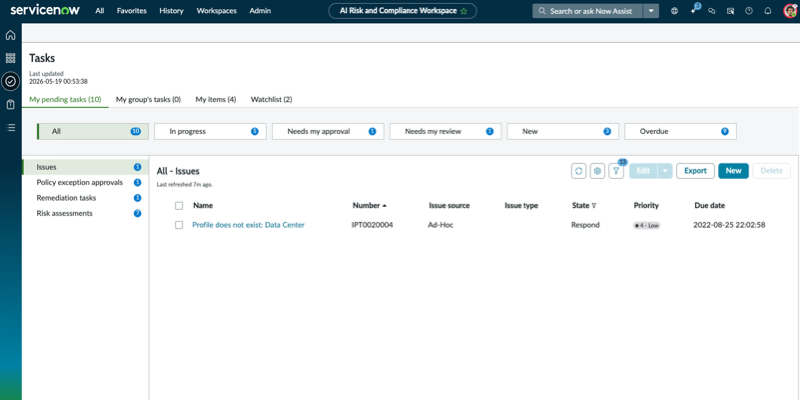
Task: Click the Delete button
Action: coord(771,171)
